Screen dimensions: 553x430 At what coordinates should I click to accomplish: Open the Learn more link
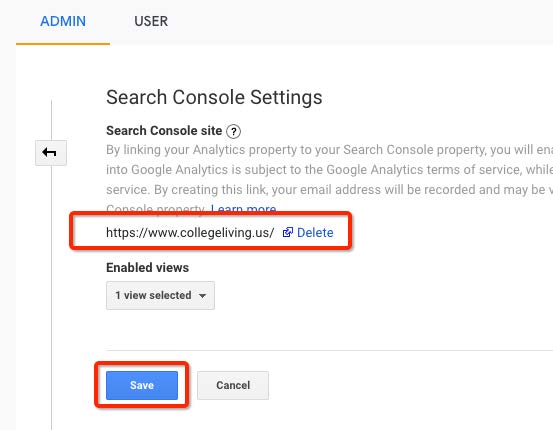coord(243,209)
